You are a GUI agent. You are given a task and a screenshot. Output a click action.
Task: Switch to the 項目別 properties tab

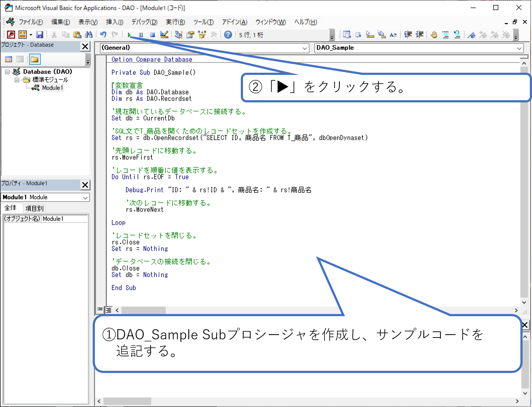pyautogui.click(x=34, y=208)
